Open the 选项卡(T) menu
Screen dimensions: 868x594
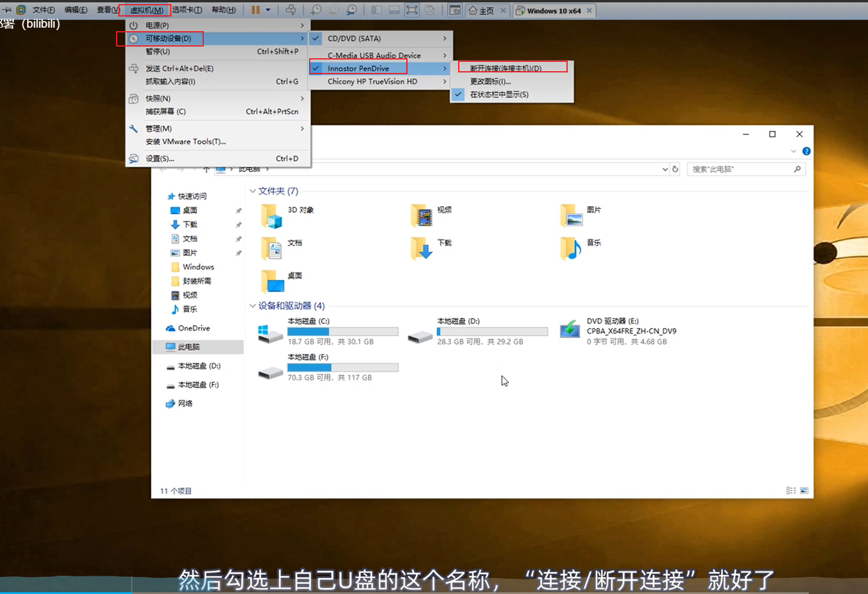point(187,10)
